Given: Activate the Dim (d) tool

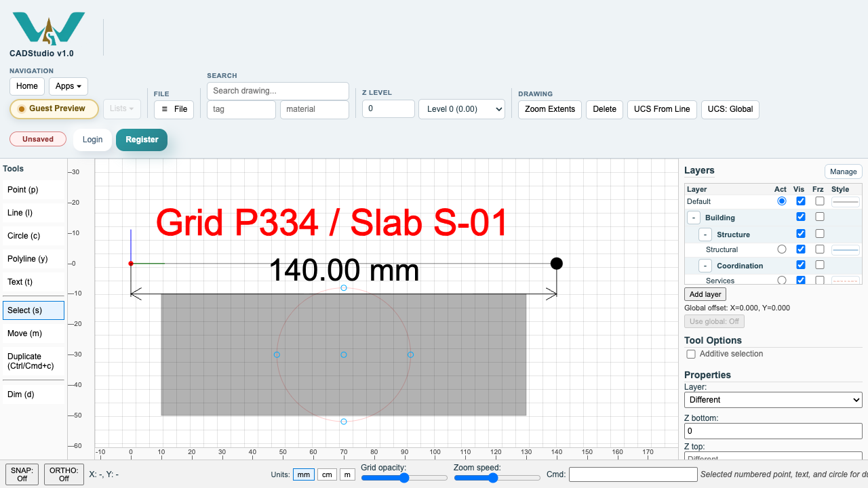Looking at the screenshot, I should point(33,394).
